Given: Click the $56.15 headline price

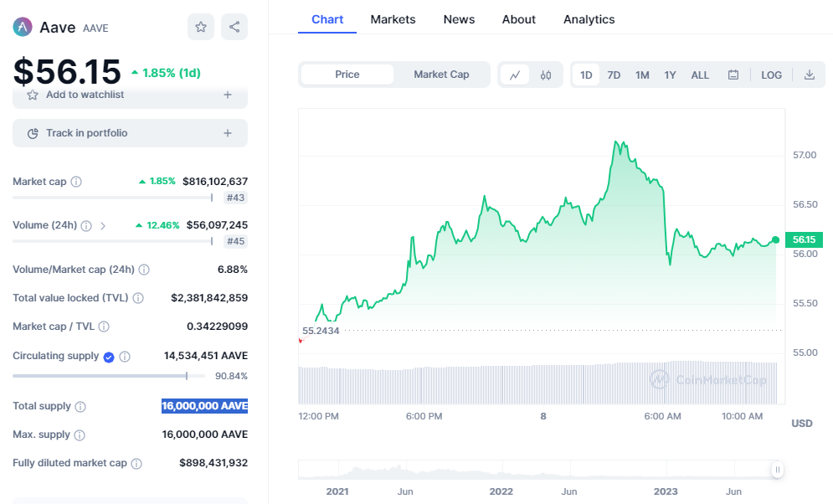Looking at the screenshot, I should [x=67, y=72].
